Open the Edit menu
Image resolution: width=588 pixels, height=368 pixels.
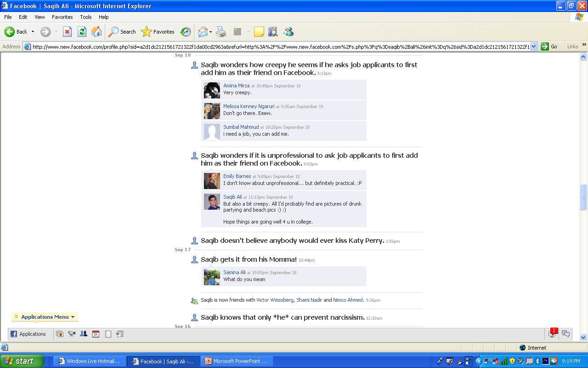coord(23,17)
